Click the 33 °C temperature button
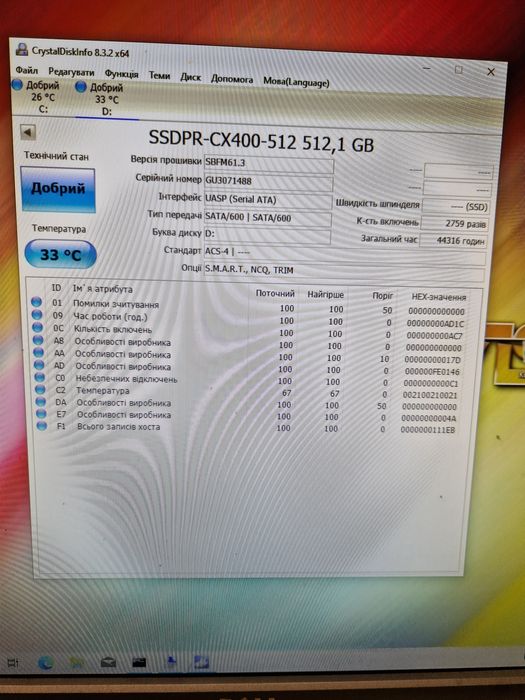The height and width of the screenshot is (700, 525). coord(60,254)
